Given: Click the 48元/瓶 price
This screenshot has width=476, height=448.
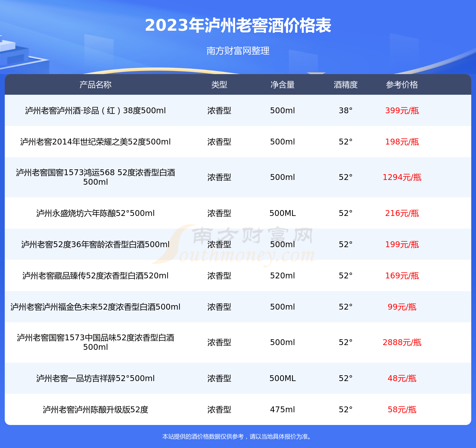Looking at the screenshot, I should coord(402,378).
